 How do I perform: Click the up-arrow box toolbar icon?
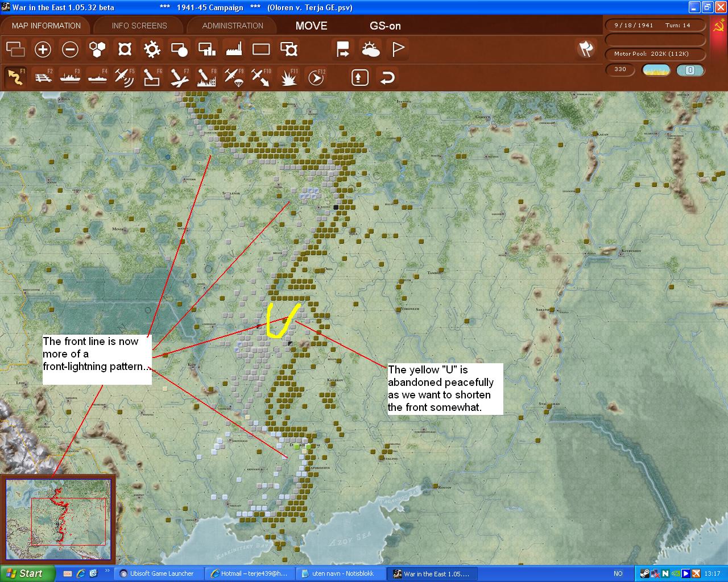pyautogui.click(x=359, y=77)
